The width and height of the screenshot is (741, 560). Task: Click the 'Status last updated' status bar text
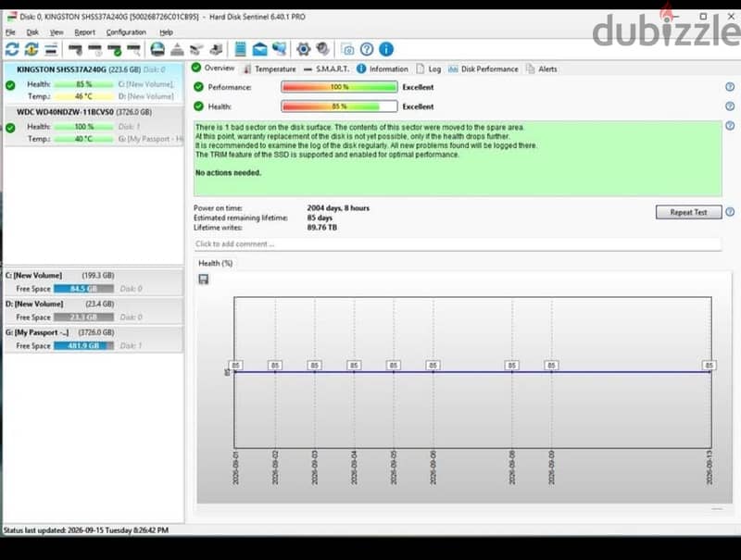tap(86, 530)
